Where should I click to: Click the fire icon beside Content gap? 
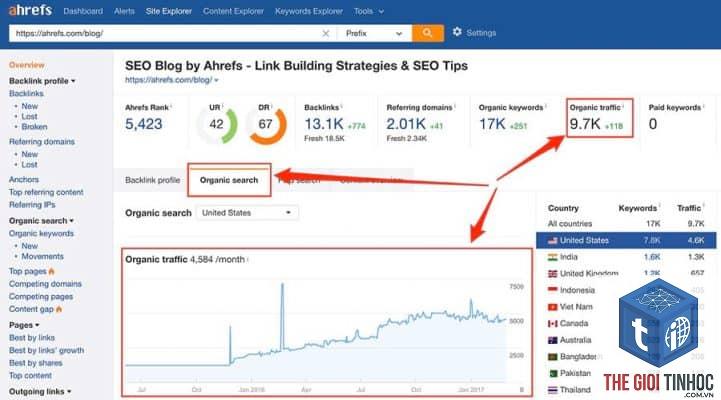(59, 309)
